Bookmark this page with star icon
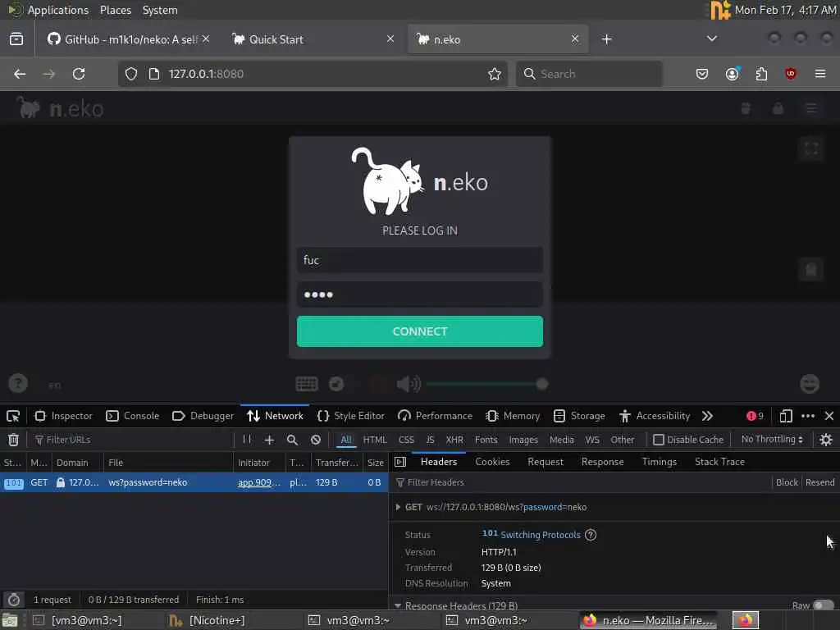The height and width of the screenshot is (630, 840). tap(495, 74)
